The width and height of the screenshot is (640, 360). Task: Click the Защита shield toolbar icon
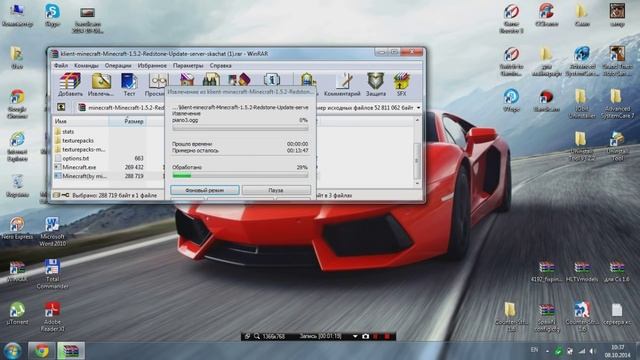pos(376,84)
